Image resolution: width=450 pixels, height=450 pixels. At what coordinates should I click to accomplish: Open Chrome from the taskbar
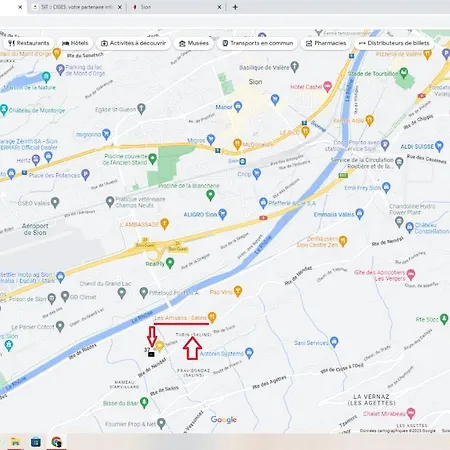click(57, 442)
